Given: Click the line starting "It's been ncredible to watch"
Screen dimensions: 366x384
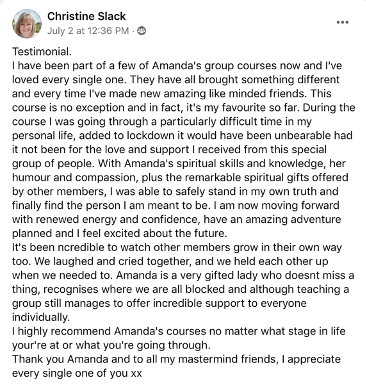Looking at the screenshot, I should click(177, 248).
